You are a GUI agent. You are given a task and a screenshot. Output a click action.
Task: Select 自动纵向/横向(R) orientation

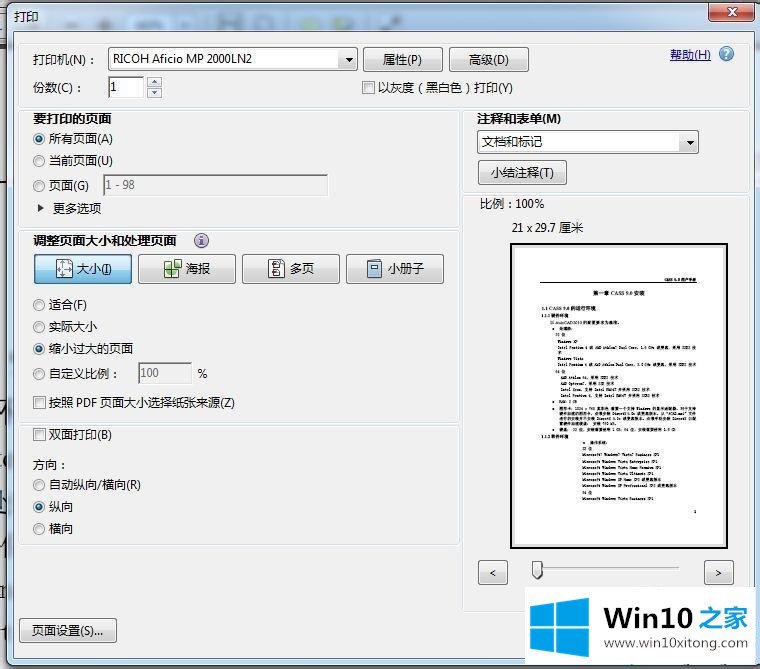click(x=39, y=485)
